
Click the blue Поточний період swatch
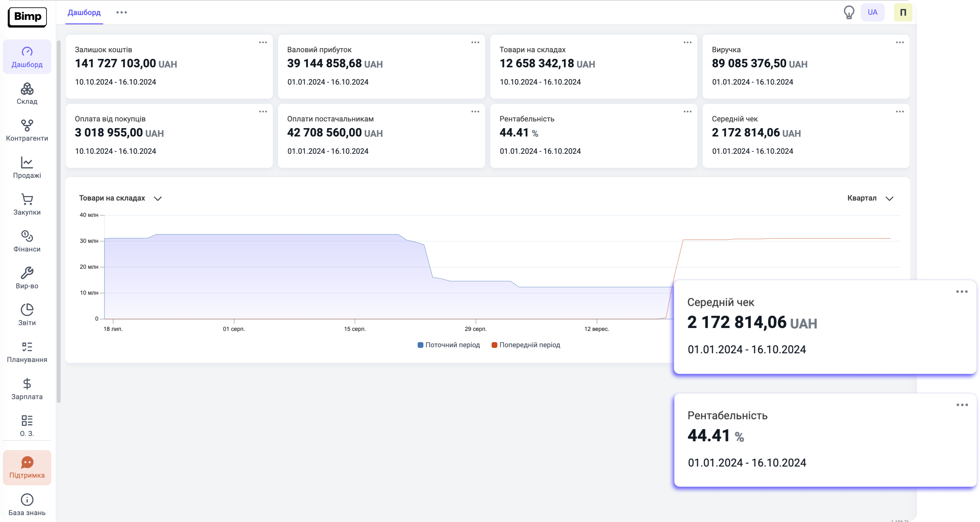pos(420,345)
